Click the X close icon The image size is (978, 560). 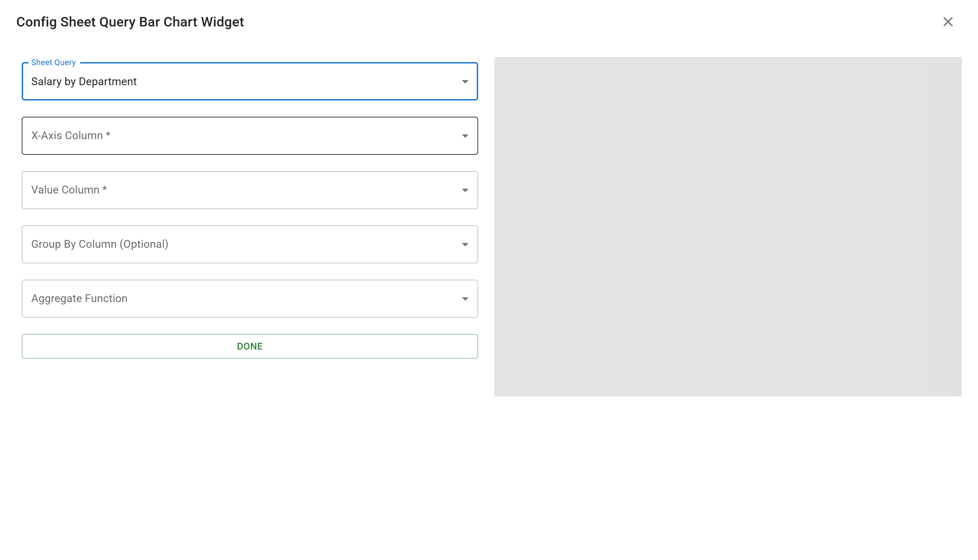click(x=948, y=22)
